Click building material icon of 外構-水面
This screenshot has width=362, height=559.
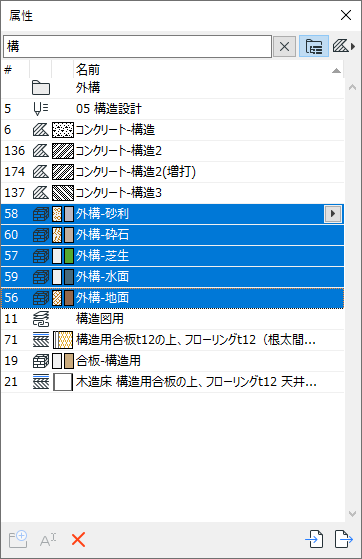41,277
